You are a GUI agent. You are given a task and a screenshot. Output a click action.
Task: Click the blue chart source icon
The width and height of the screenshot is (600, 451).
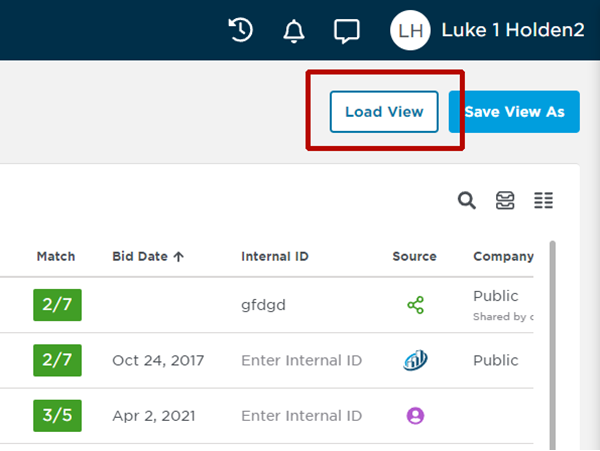pyautogui.click(x=415, y=360)
